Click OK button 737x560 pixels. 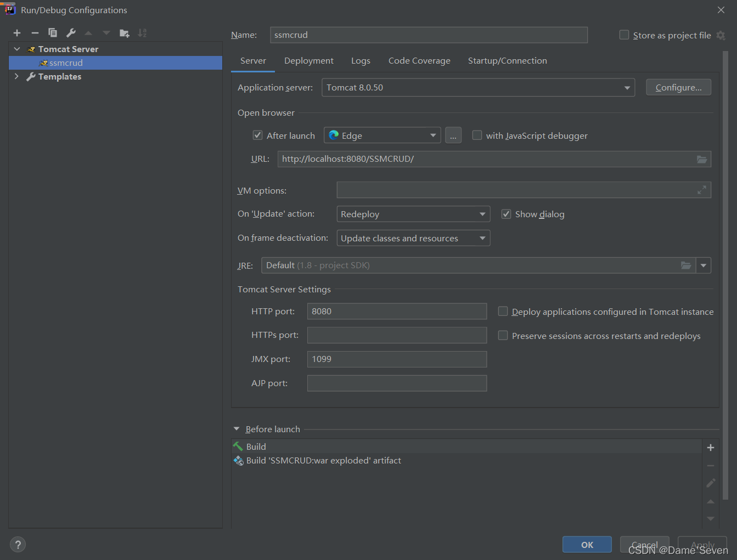click(587, 545)
